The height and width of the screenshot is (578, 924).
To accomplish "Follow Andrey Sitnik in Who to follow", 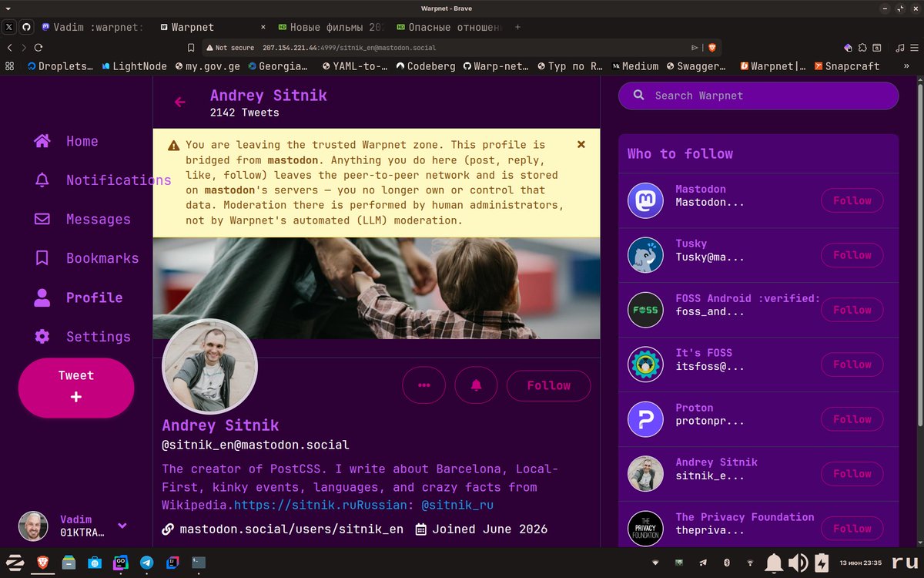I will pyautogui.click(x=852, y=474).
